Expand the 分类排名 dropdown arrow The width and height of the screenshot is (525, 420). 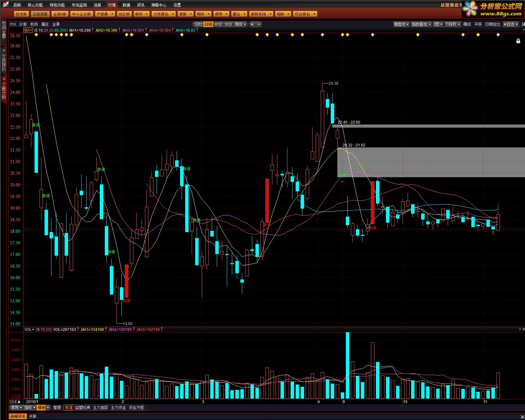point(173,14)
